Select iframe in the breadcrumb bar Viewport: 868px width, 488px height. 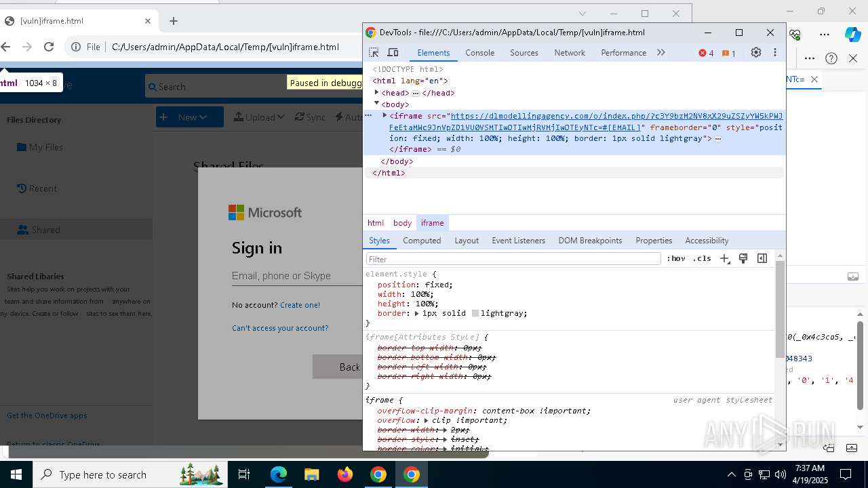coord(432,222)
